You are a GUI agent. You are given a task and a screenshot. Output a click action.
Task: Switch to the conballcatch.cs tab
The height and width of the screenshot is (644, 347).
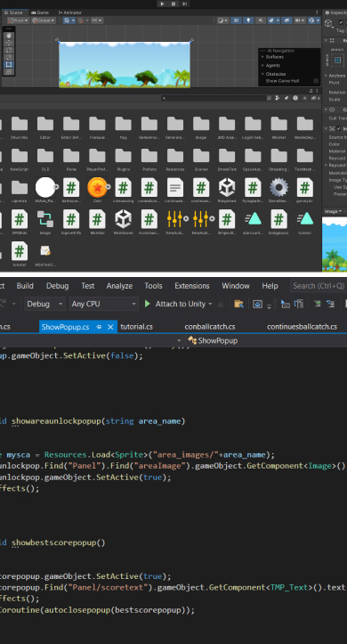pyautogui.click(x=210, y=327)
